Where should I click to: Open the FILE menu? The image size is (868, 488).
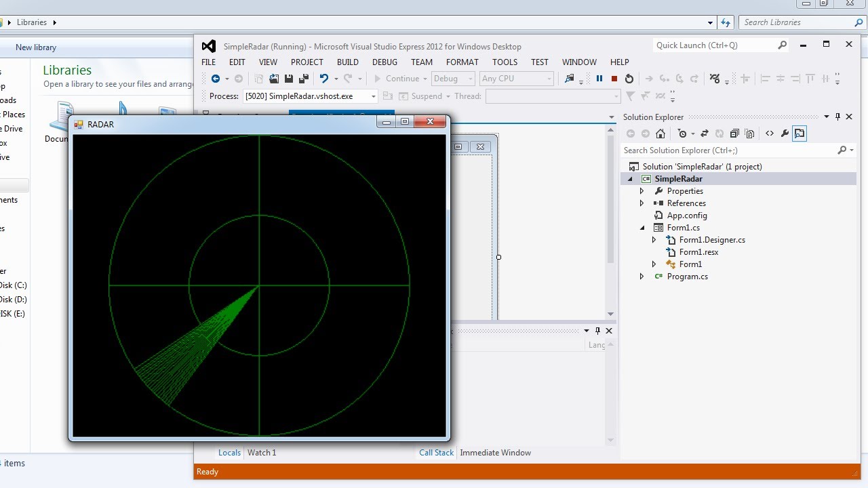click(209, 62)
